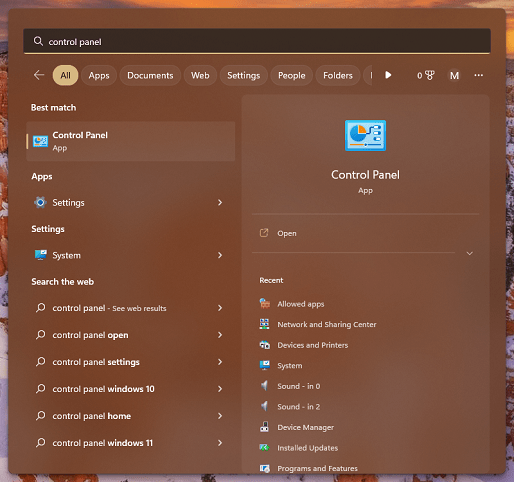
Task: Open Device Manager from Recent
Action: coord(305,427)
